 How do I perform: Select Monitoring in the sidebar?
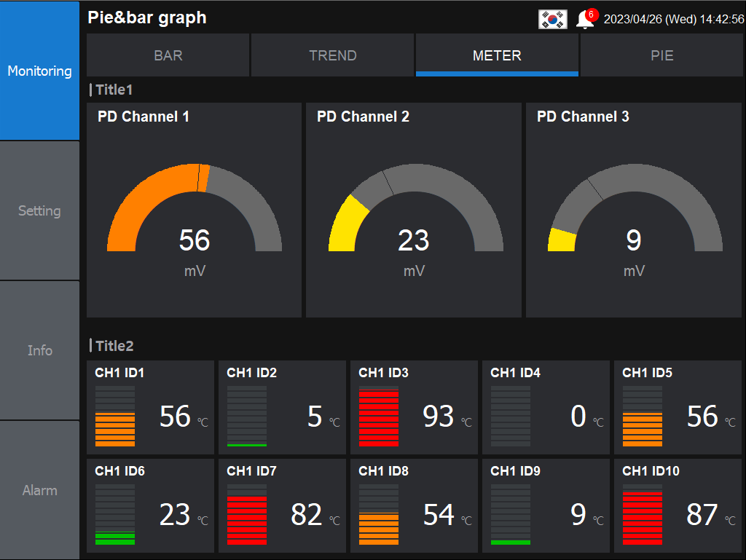pyautogui.click(x=39, y=71)
